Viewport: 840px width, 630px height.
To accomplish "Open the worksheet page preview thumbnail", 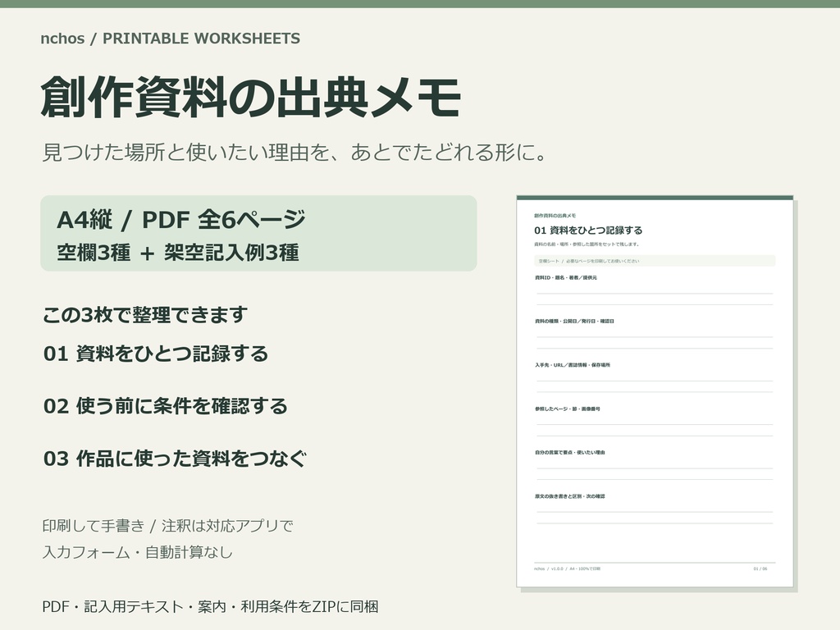I will (x=655, y=391).
